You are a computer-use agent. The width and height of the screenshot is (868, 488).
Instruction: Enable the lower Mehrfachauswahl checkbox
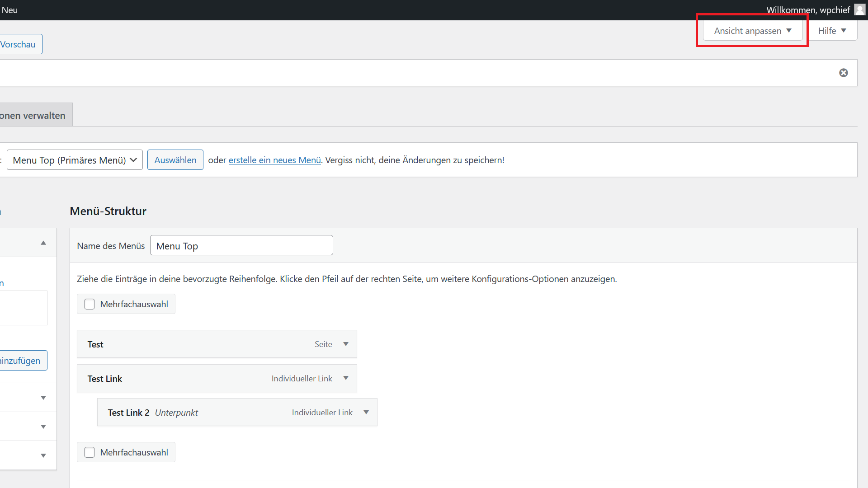(x=90, y=452)
